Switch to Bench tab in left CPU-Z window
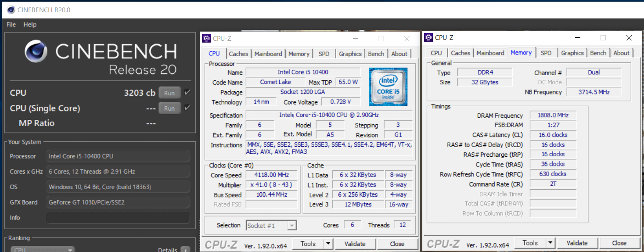Image resolution: width=644 pixels, height=252 pixels. (376, 54)
